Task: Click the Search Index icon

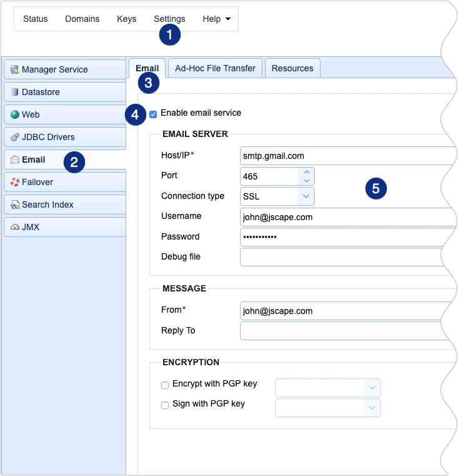Action: click(x=15, y=205)
